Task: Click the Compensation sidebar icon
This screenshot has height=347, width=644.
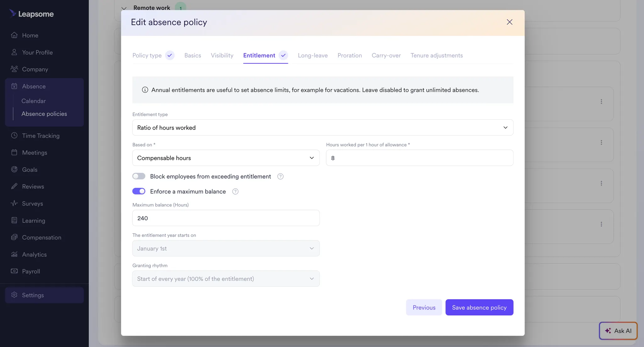Action: pos(14,237)
